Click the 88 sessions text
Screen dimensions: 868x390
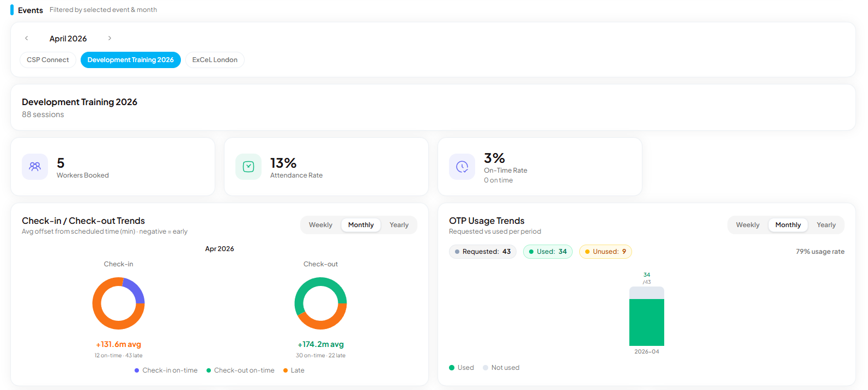tap(43, 114)
